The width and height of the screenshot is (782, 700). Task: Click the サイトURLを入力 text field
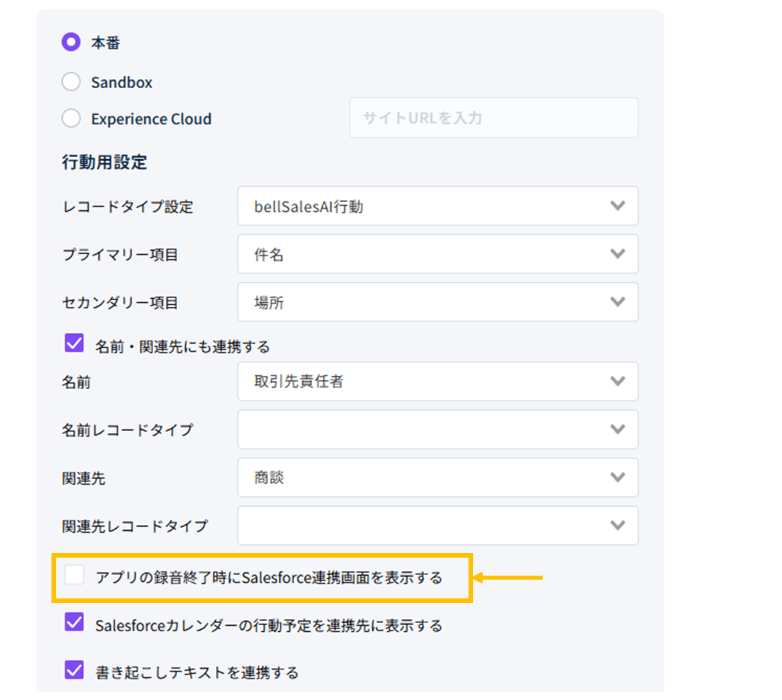click(x=493, y=118)
